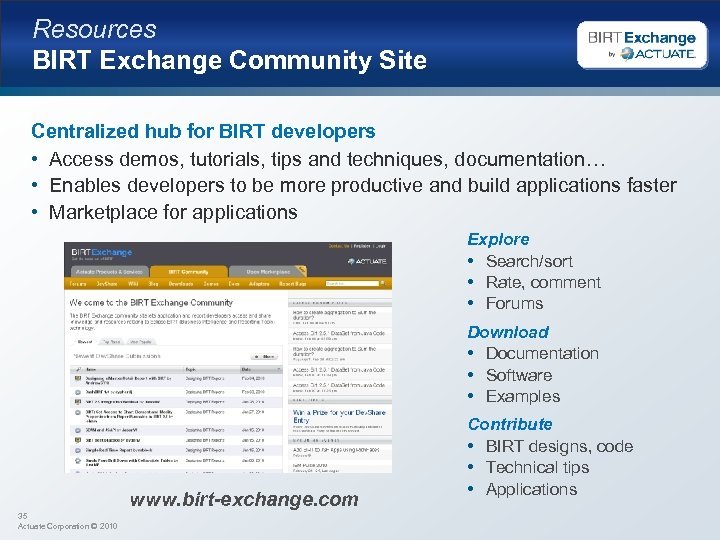Select Forums in the orange navigation bar
This screenshot has width=720, height=540.
coord(78,284)
